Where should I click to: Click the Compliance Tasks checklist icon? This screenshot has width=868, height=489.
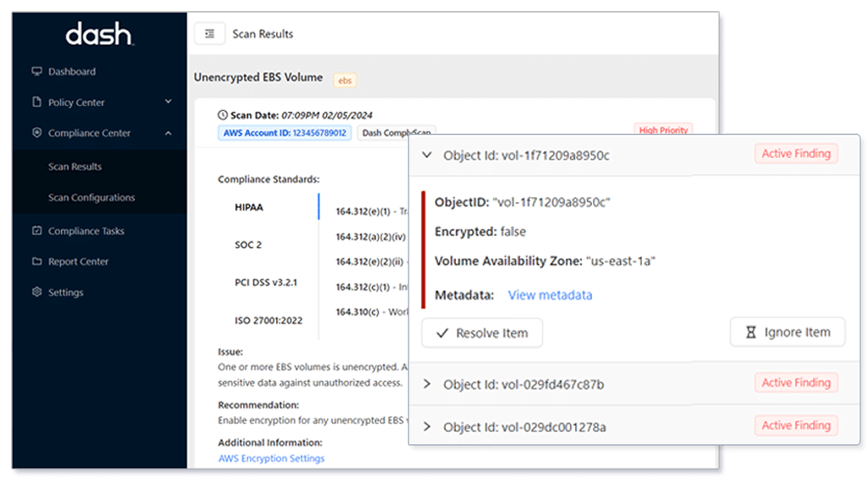[x=37, y=231]
